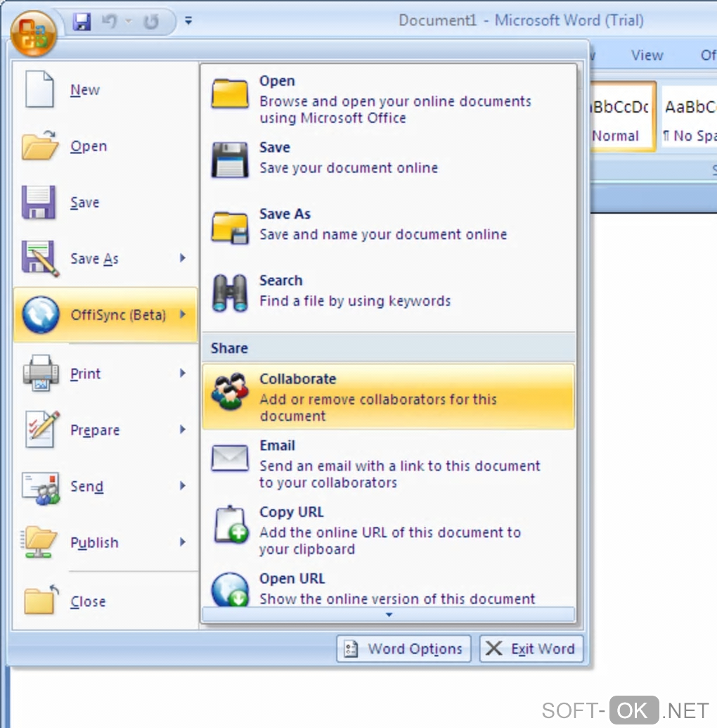Open the Customize Quick Access Toolbar dropdown

188,20
